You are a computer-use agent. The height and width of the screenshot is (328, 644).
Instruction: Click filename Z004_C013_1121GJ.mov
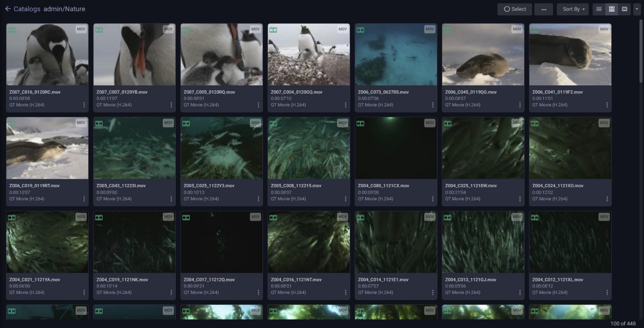click(x=471, y=280)
